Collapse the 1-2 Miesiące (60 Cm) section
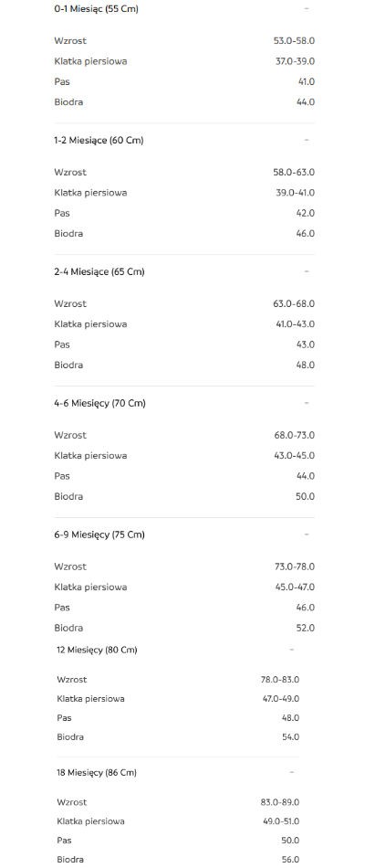Viewport: 365px width, 868px height. tap(307, 140)
